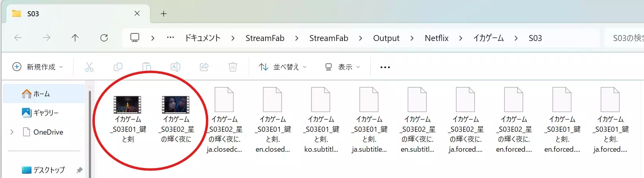Click the Back navigation arrow
This screenshot has width=644, height=178.
tap(18, 38)
